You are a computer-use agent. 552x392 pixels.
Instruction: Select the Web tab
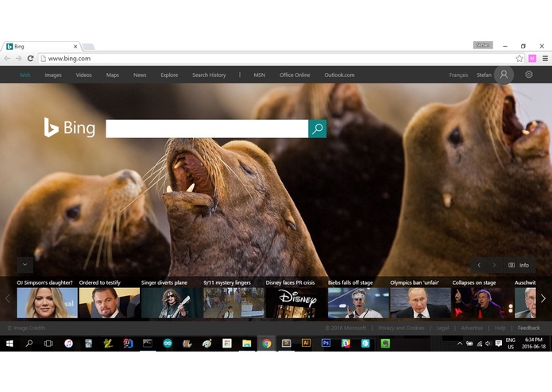click(25, 75)
